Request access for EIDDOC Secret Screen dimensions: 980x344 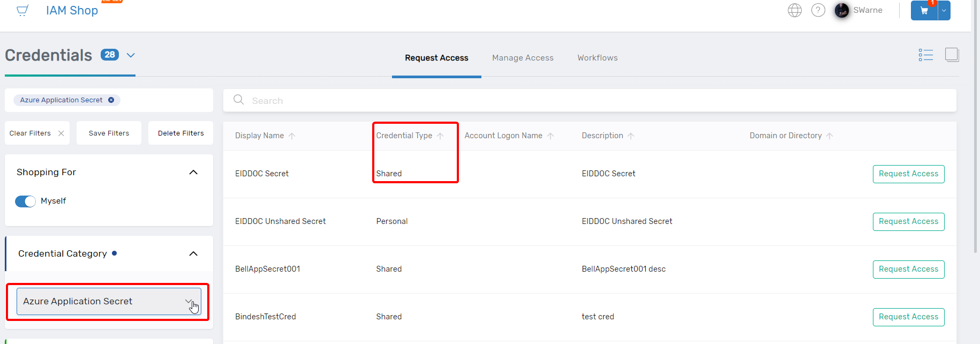point(908,174)
